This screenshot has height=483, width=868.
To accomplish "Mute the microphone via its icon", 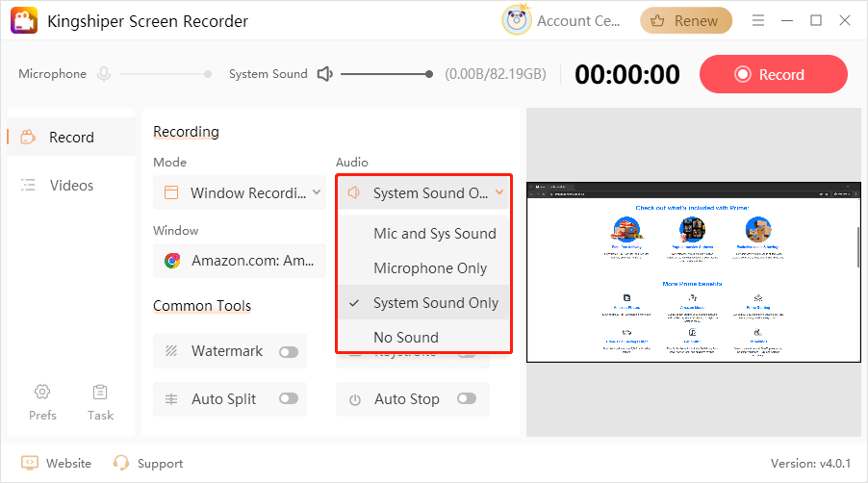I will coord(104,74).
